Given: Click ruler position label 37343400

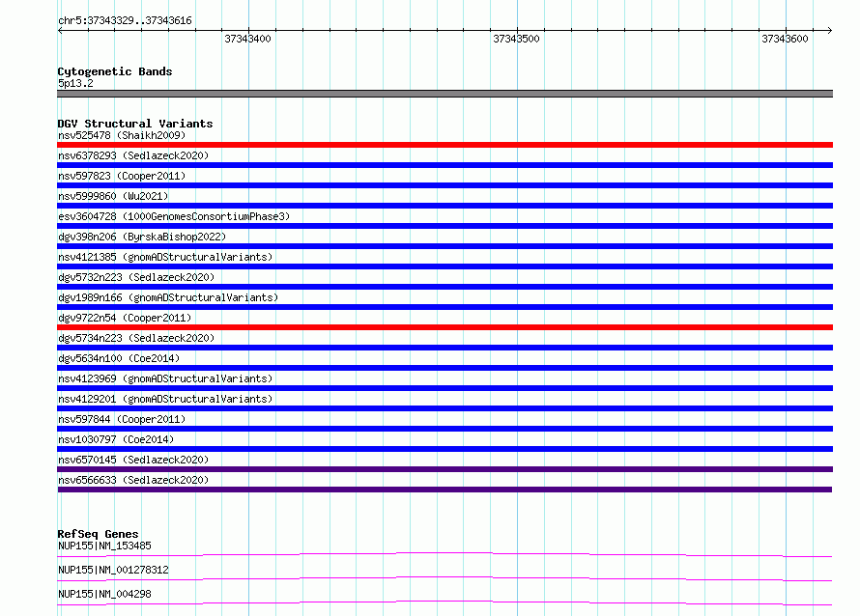Looking at the screenshot, I should pyautogui.click(x=247, y=39).
